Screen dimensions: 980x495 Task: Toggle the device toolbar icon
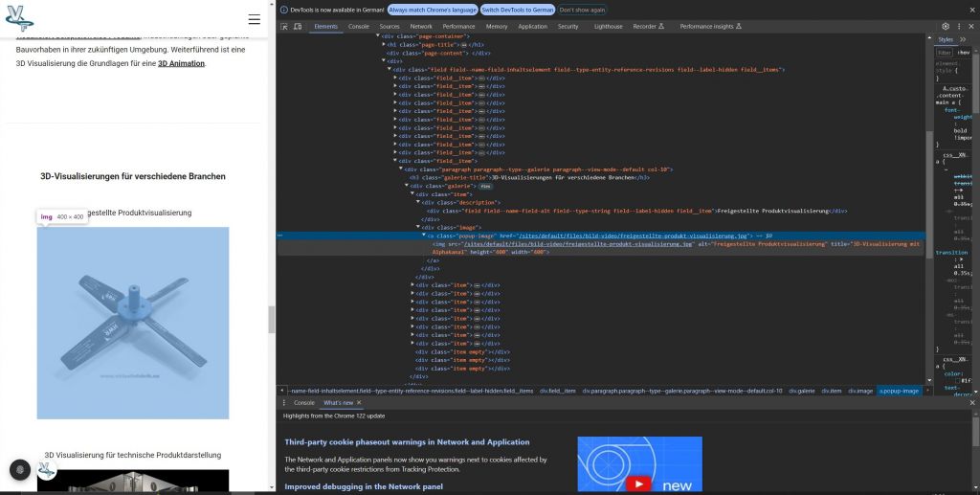299,27
